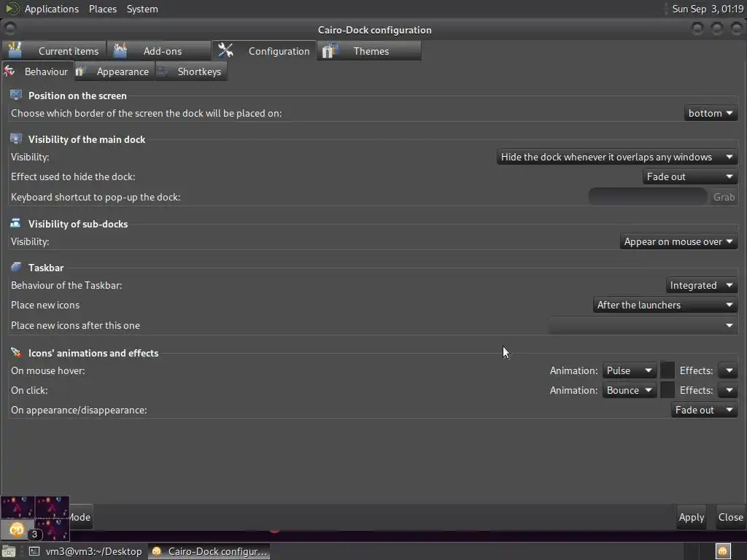Screen dimensions: 747x560
Task: Click the keyboard shortcut input field
Action: 648,197
